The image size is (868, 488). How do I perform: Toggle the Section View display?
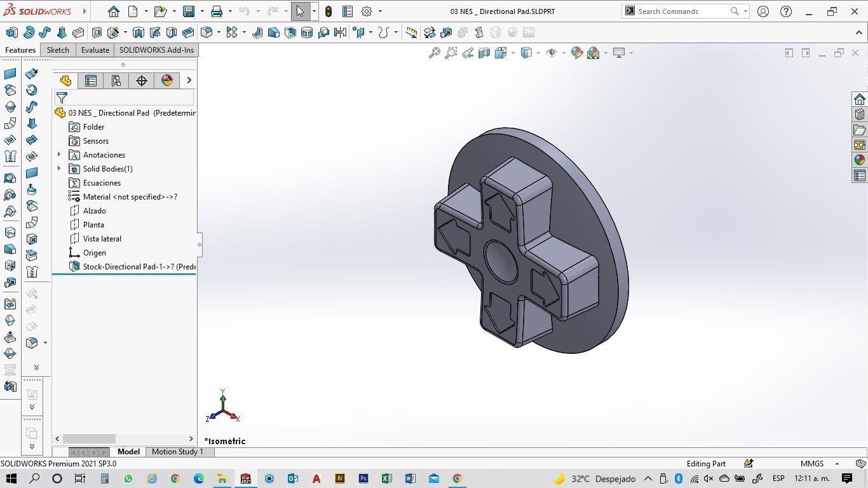pos(484,53)
